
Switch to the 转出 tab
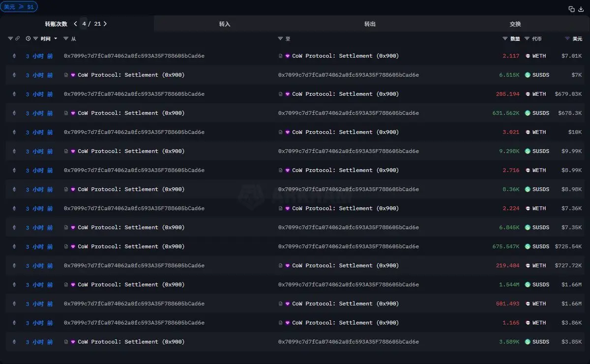click(370, 24)
